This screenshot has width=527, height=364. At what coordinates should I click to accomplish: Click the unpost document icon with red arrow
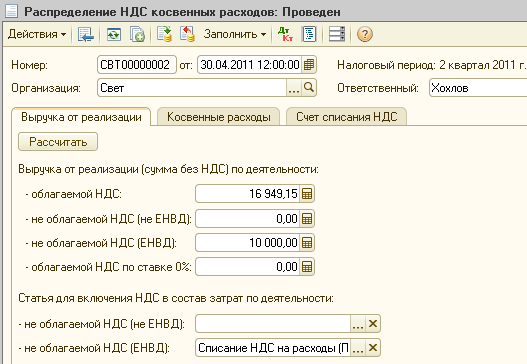click(x=187, y=34)
